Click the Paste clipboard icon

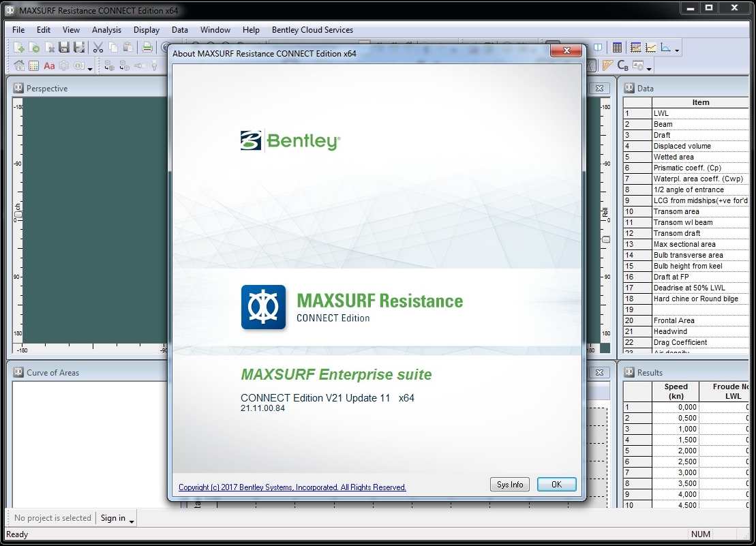[x=127, y=47]
